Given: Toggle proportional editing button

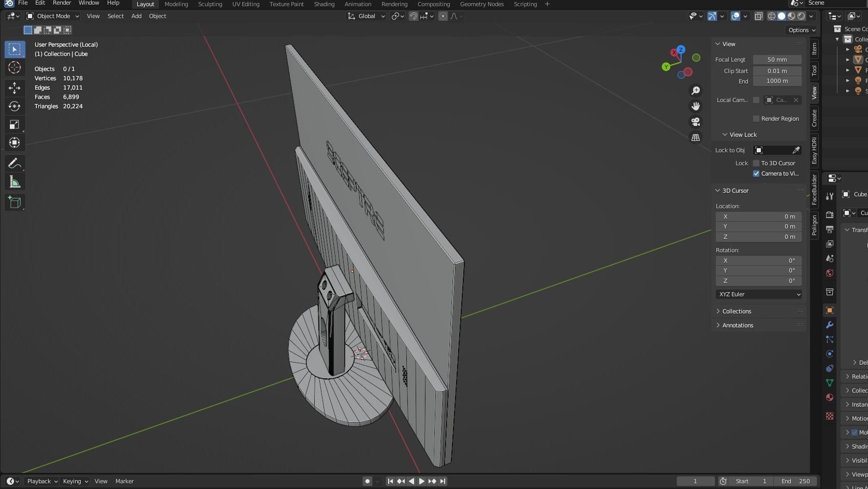Looking at the screenshot, I should tap(443, 16).
